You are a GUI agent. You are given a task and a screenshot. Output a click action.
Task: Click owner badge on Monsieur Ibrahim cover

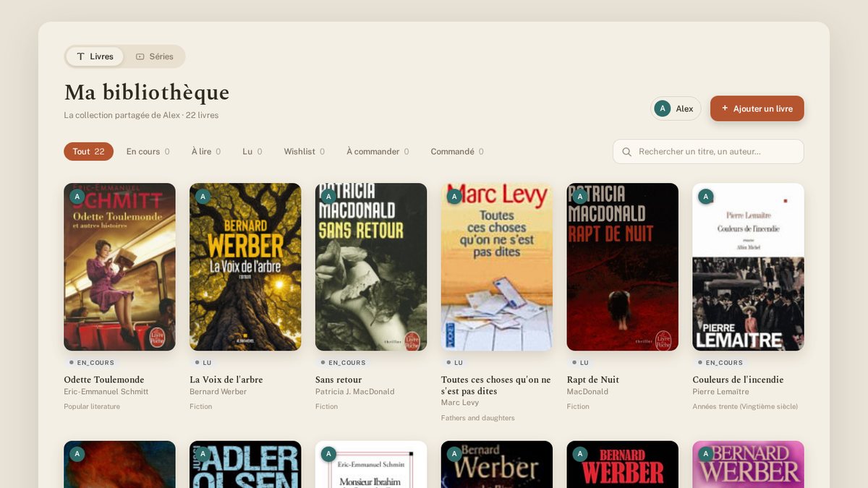coord(329,454)
